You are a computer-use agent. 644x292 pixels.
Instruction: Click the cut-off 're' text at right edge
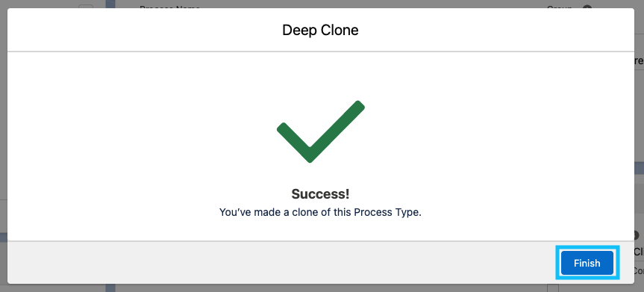click(x=639, y=61)
